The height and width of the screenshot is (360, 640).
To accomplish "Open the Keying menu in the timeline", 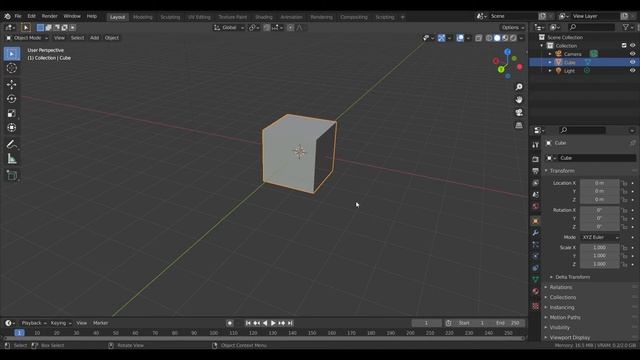I will (x=61, y=323).
